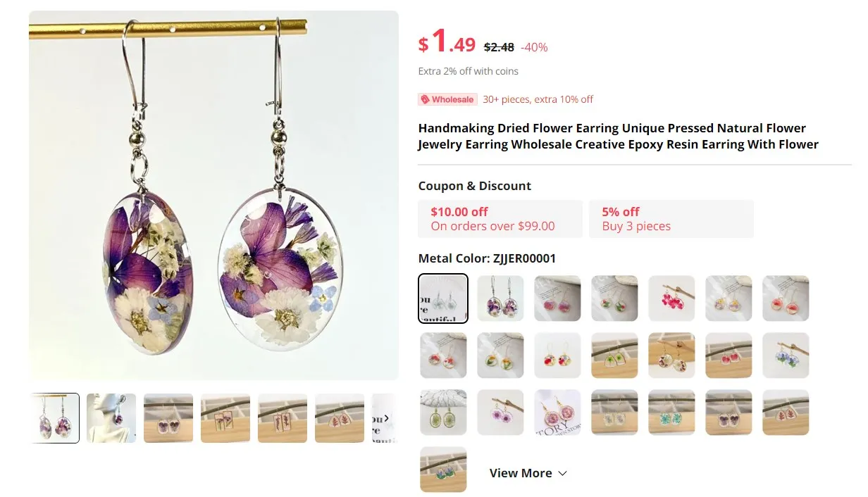868x497 pixels.
Task: Select the green oval earring variant
Action: (443, 413)
